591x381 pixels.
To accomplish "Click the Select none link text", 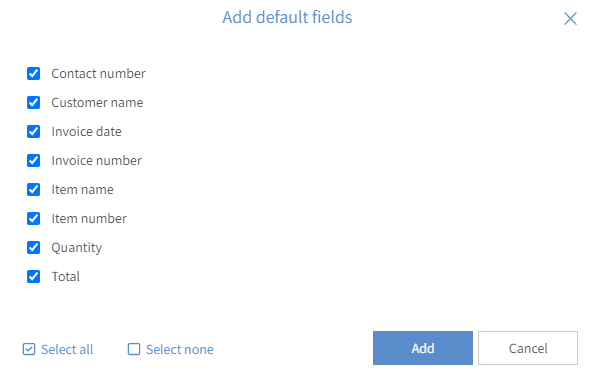I will point(180,349).
